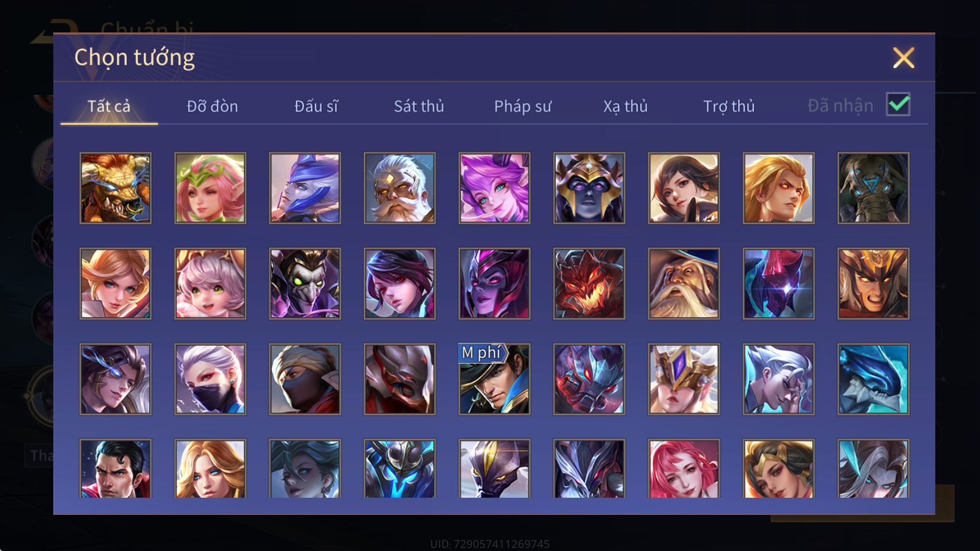
Task: Open the "Sát thủ" tab
Action: [419, 107]
